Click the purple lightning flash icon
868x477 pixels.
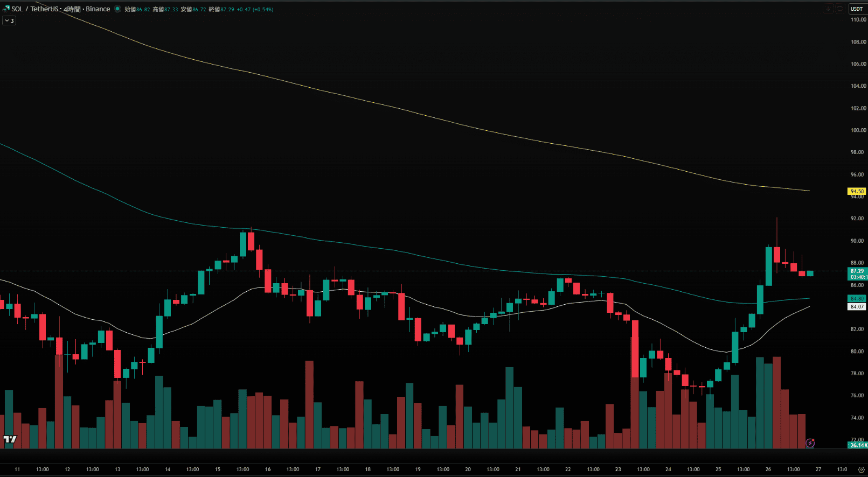[809, 443]
